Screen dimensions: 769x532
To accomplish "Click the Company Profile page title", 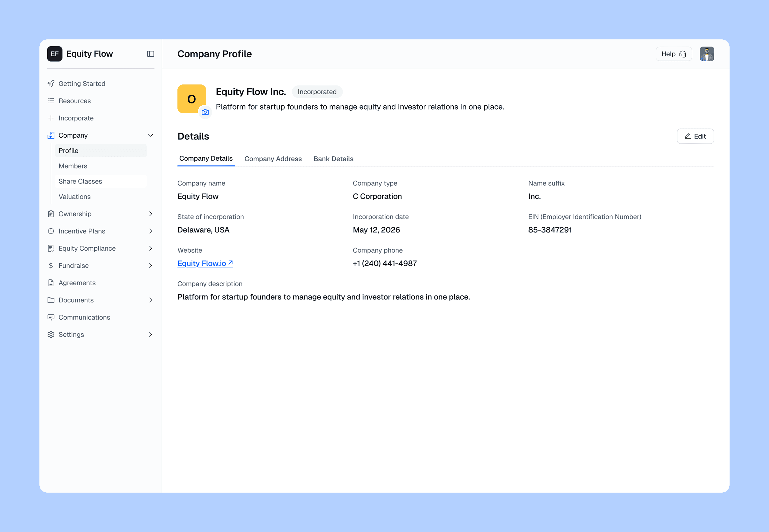I will tap(214, 54).
